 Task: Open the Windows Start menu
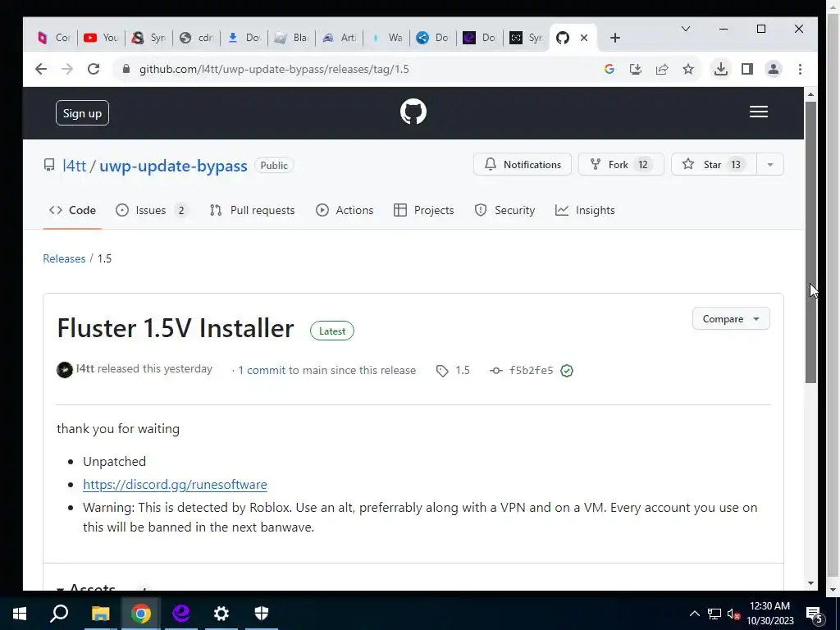coord(20,614)
